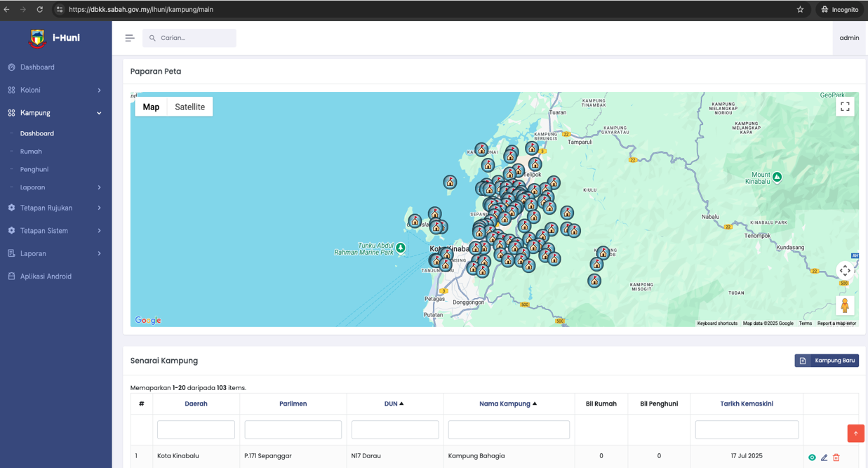
Task: Click the map camera controls icon
Action: [x=845, y=271]
